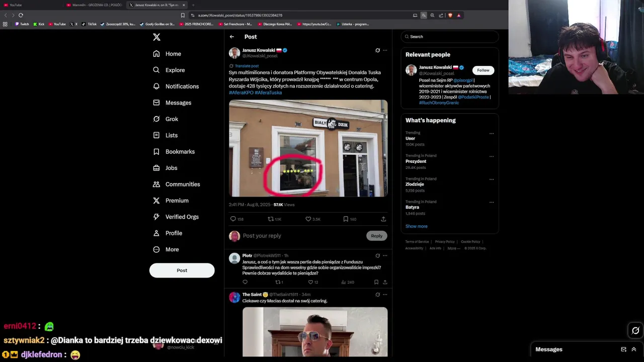Screen dimensions: 644x362
Task: Click Privacy Policy footer link
Action: click(444, 242)
